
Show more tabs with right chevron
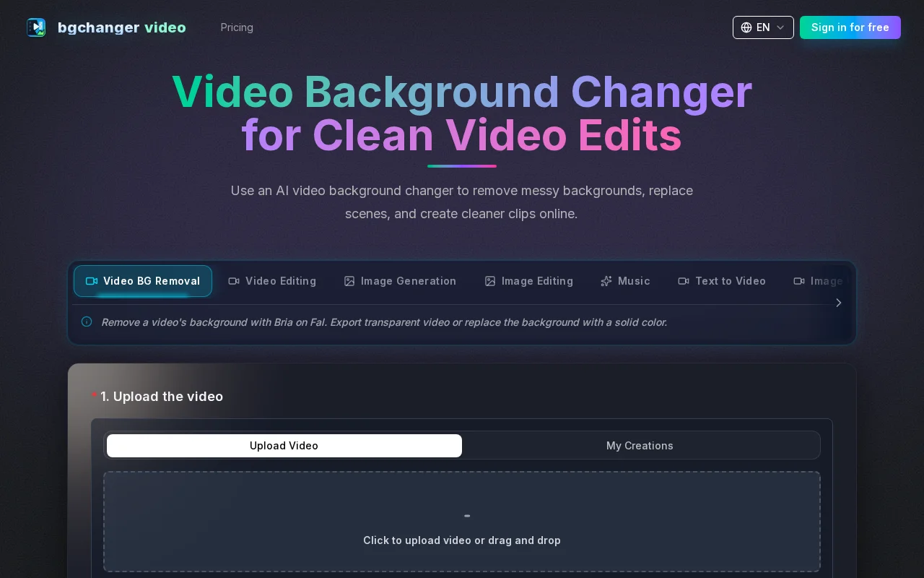point(838,303)
